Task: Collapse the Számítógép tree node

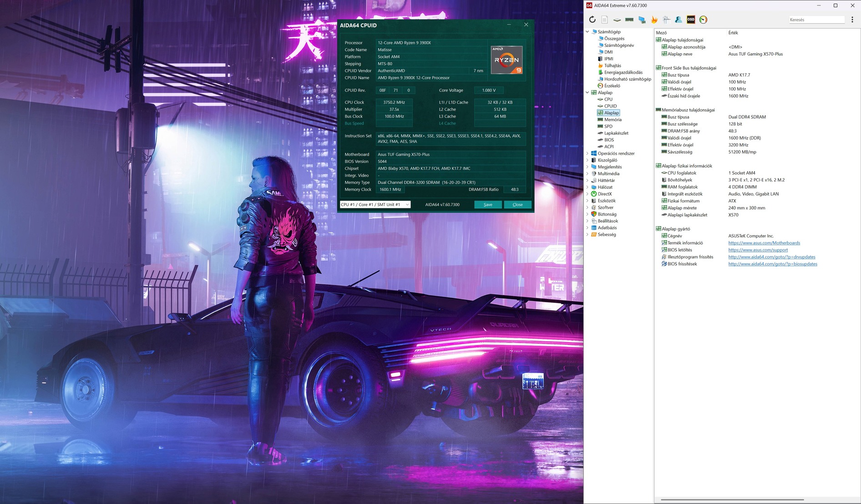Action: pos(588,32)
